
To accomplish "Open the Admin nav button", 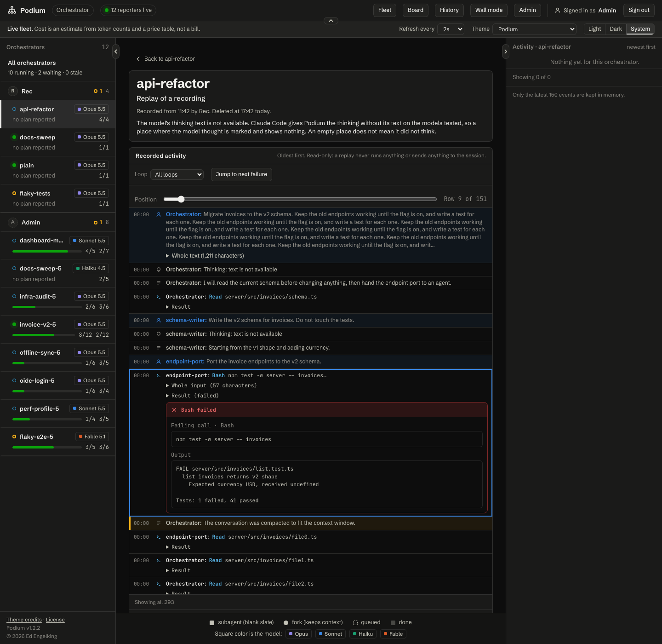I will 527,10.
